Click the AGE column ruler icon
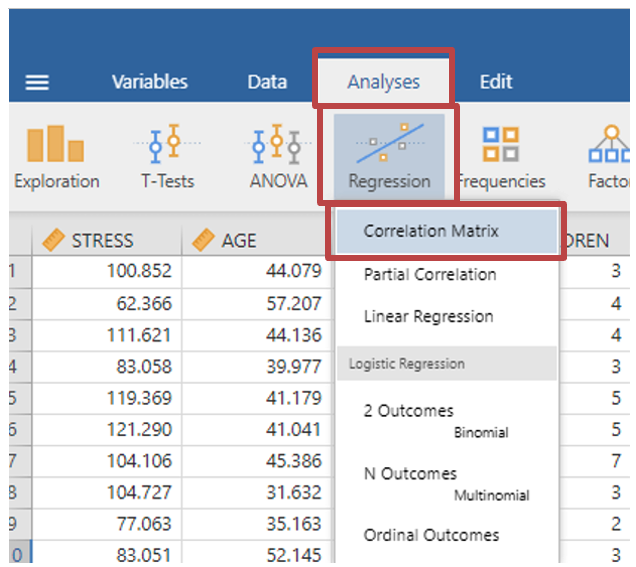636x567 pixels. [203, 240]
